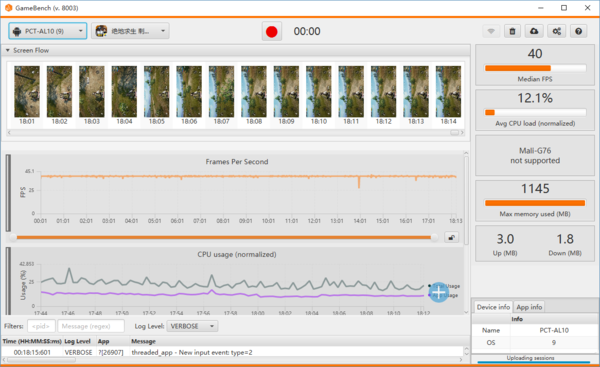Open help with the question mark icon

(x=579, y=31)
